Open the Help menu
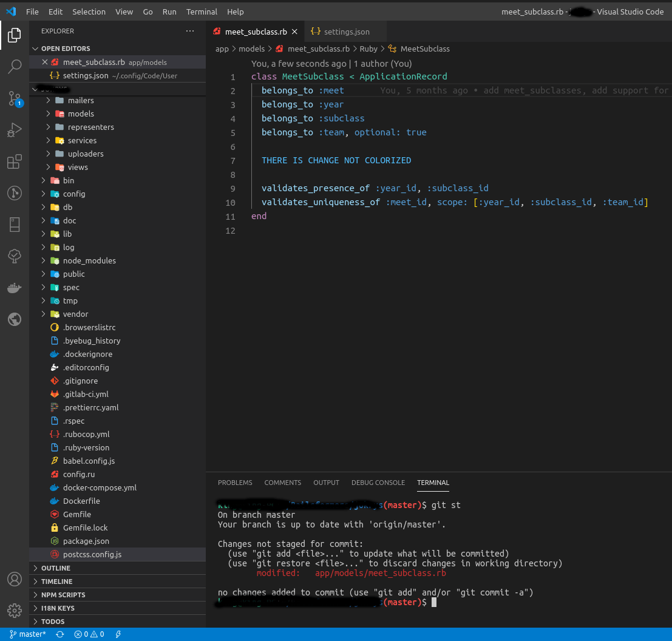672x641 pixels. tap(236, 12)
